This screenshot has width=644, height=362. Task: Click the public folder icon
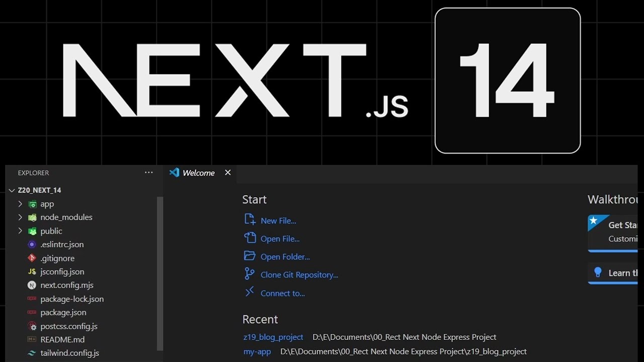(32, 231)
